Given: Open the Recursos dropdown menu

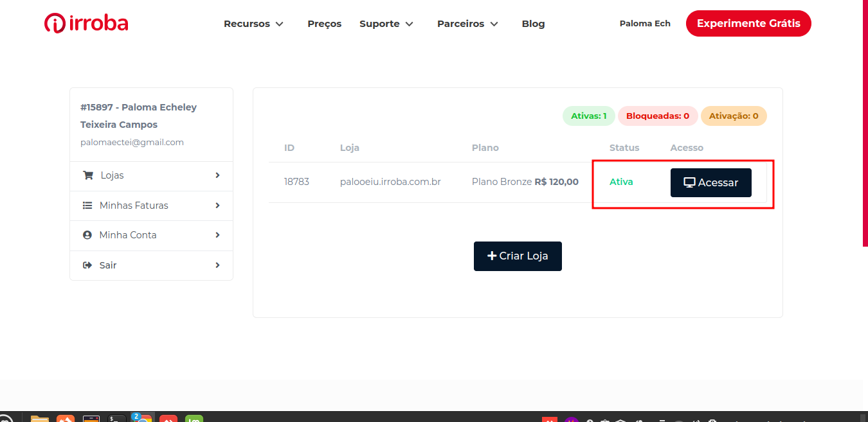Looking at the screenshot, I should point(253,24).
